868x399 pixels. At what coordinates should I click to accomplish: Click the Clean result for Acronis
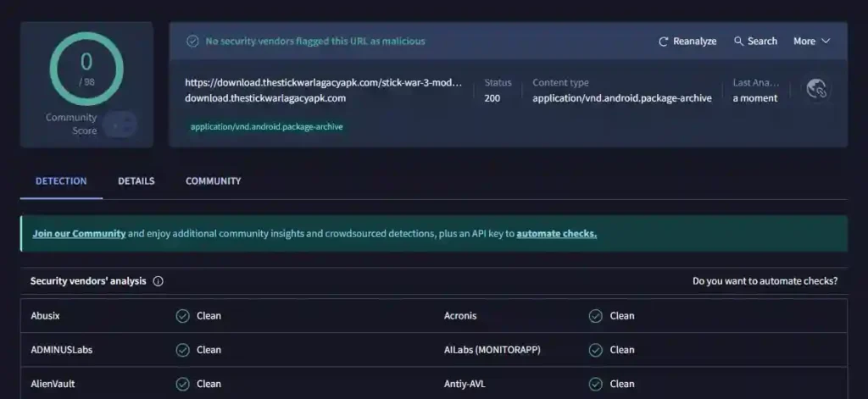(x=622, y=316)
